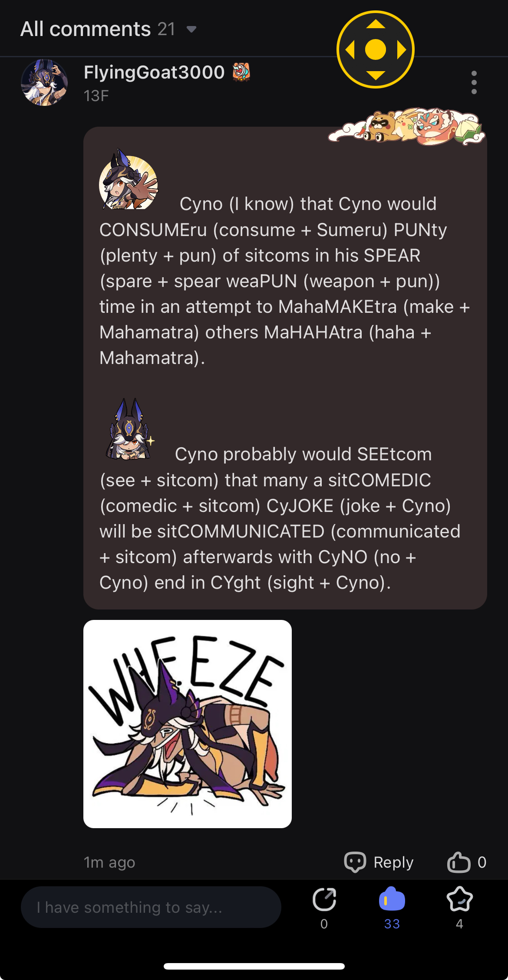Tap the share icon in bottom bar

coord(324,899)
